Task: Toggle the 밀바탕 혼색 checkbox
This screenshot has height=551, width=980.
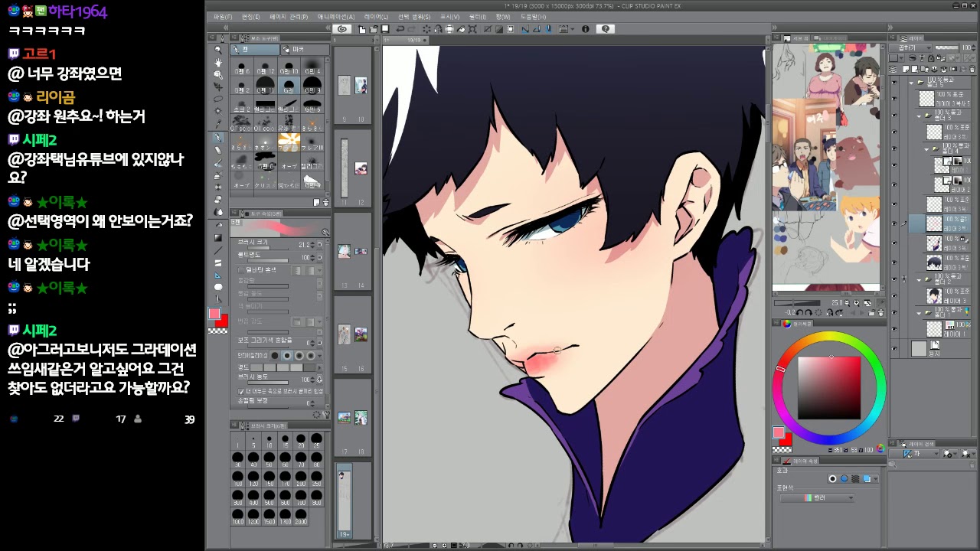Action: pyautogui.click(x=240, y=270)
